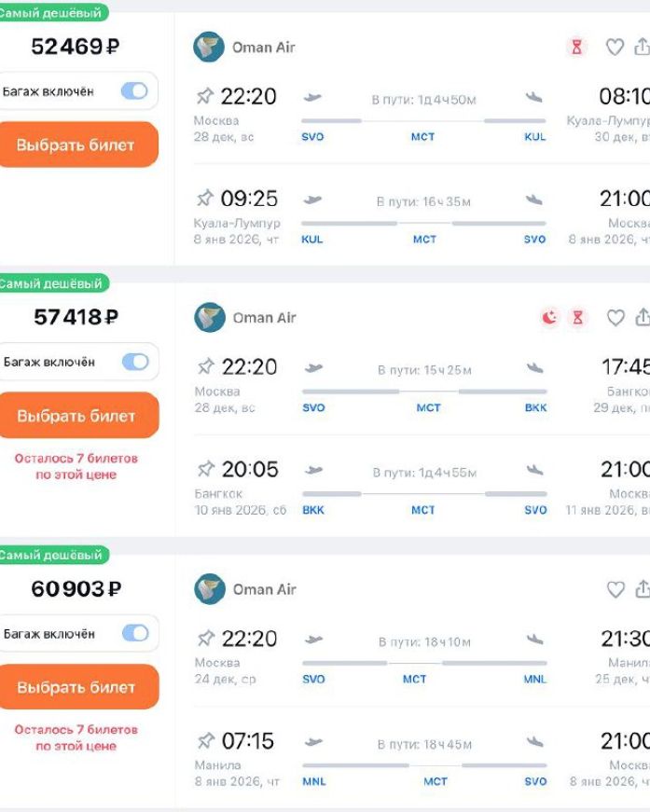Viewport: 650px width, 812px height.
Task: Pin the 09:25 Kuala Lumpur return flight
Action: (205, 198)
